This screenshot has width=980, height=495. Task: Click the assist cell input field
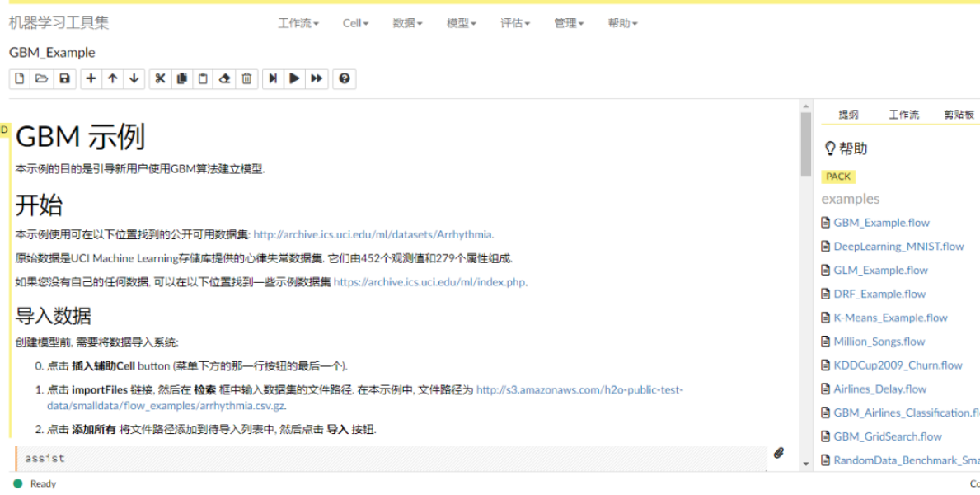(392, 458)
